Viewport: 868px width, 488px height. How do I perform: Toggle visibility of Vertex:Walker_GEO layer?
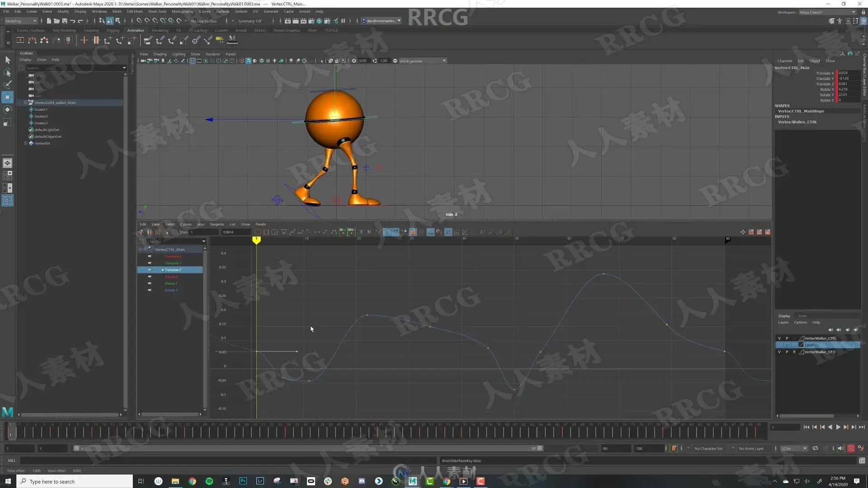click(x=779, y=352)
